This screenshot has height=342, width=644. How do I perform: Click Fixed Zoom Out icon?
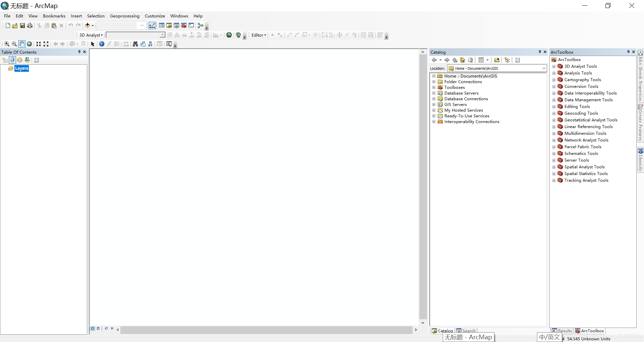click(x=46, y=44)
